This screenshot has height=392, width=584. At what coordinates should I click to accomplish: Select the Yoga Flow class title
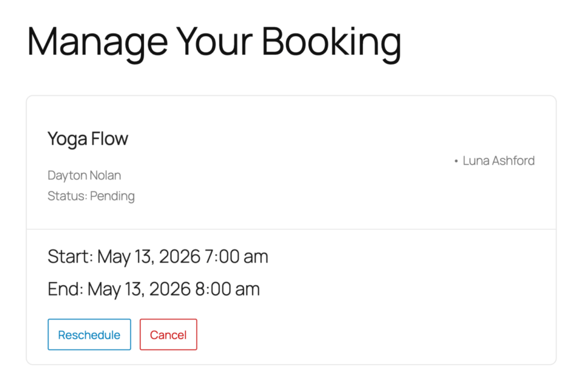[88, 138]
